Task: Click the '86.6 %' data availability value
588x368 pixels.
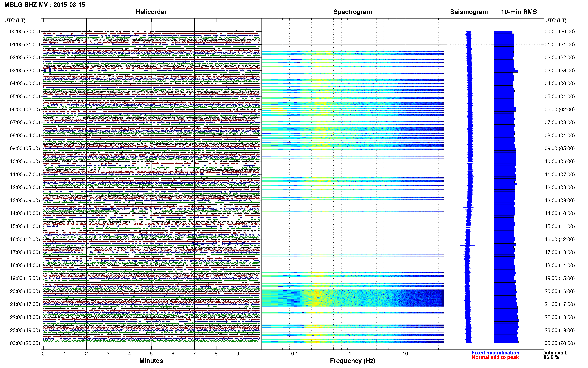Action: [552, 357]
